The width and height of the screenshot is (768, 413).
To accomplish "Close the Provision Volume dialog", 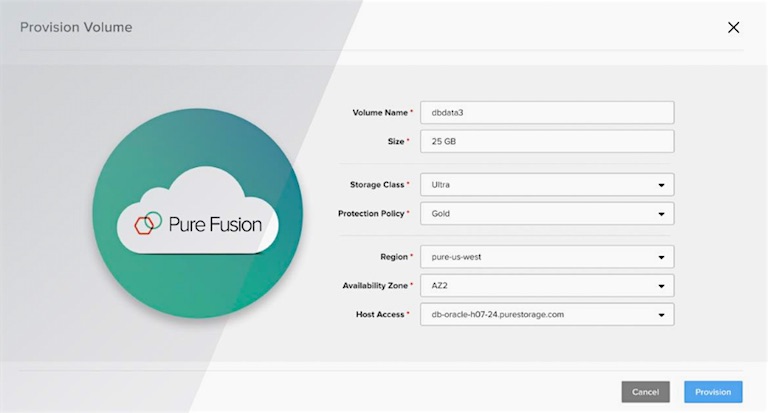I will point(733,27).
